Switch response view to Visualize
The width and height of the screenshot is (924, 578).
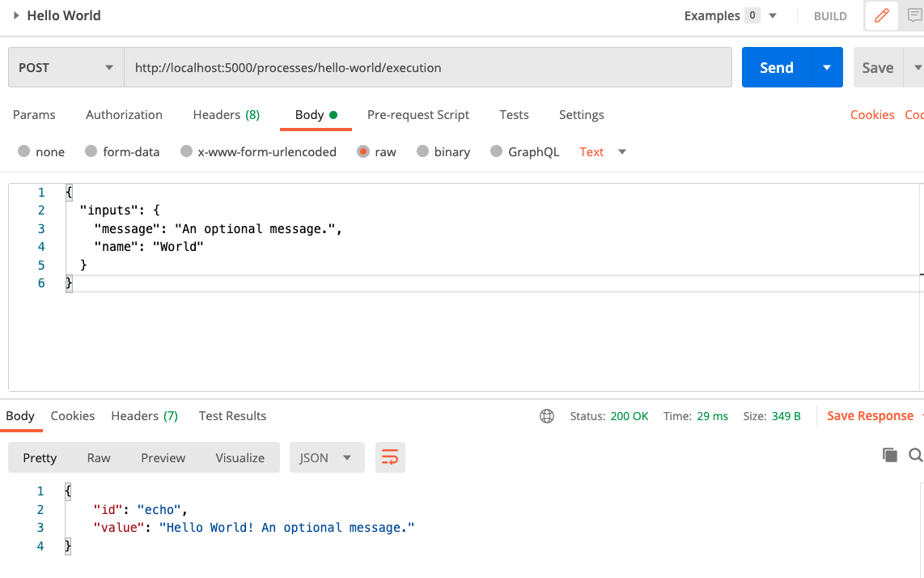[x=239, y=457]
